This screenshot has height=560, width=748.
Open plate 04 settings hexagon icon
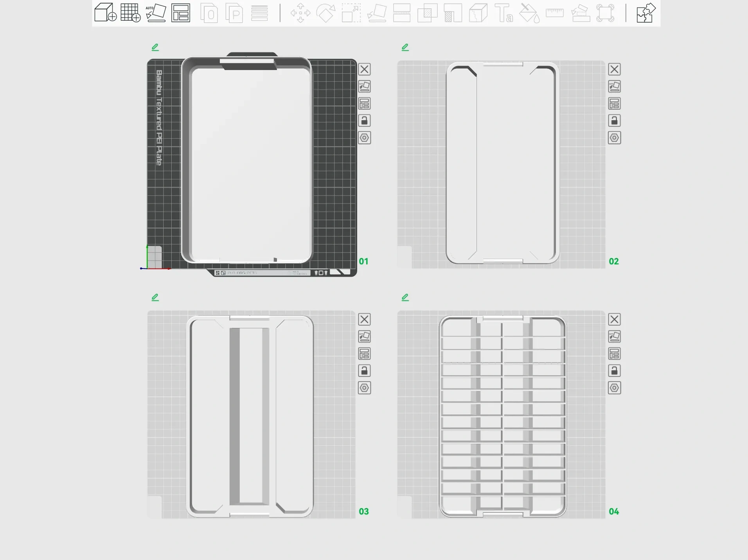pos(614,388)
